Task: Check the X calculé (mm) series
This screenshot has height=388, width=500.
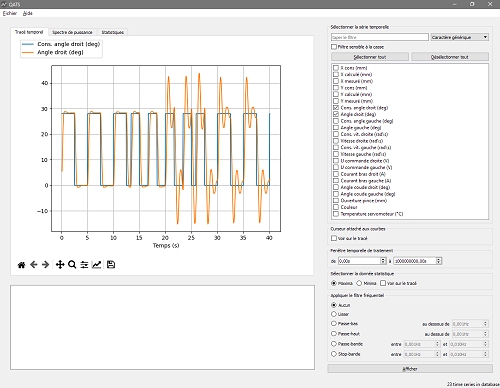Action: click(336, 74)
